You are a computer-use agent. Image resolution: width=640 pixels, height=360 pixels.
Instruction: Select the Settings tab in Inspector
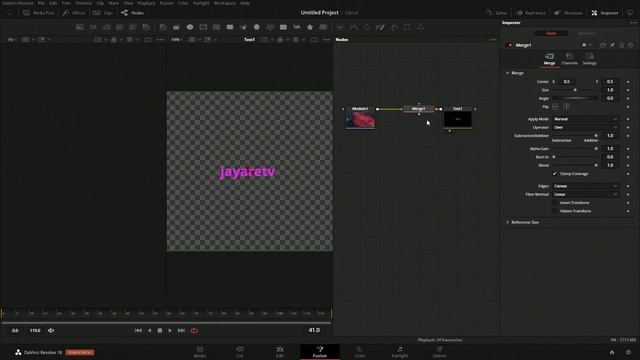coord(589,59)
